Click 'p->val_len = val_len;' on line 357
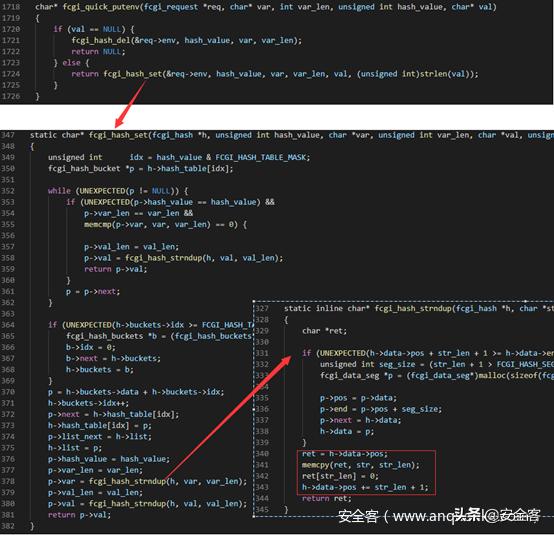The width and height of the screenshot is (554, 535). click(131, 247)
